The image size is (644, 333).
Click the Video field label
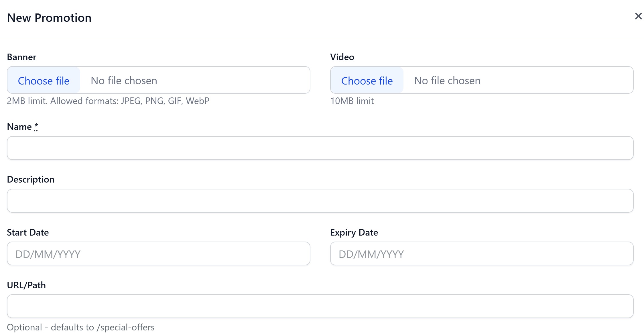[342, 57]
